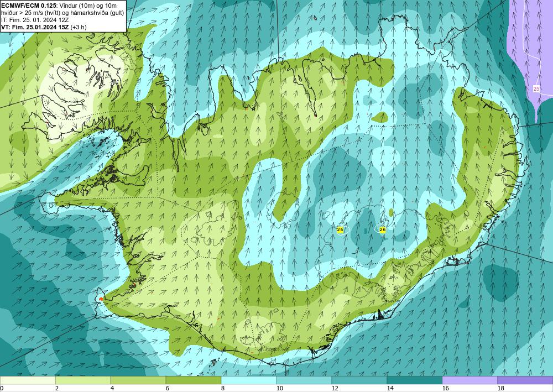The image size is (553, 392).
Task: Click the 'IT: Fim. 25. 01. 2024 12Z' line
Action: pos(34,20)
